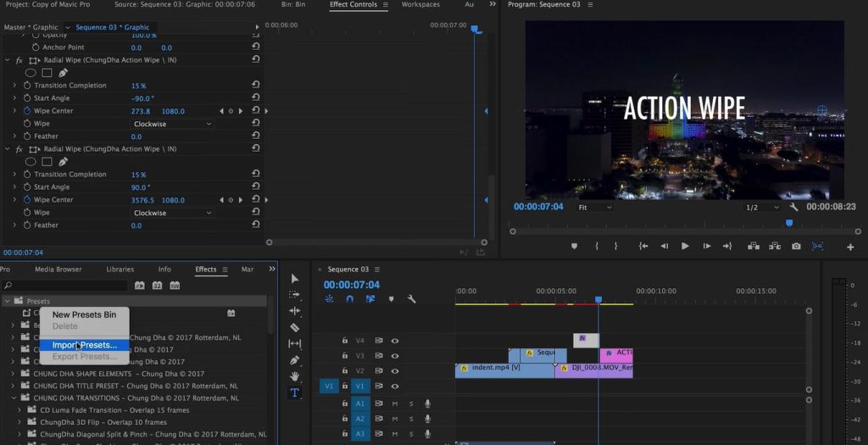The image size is (868, 445).
Task: Select the Selection arrow tool
Action: click(294, 278)
